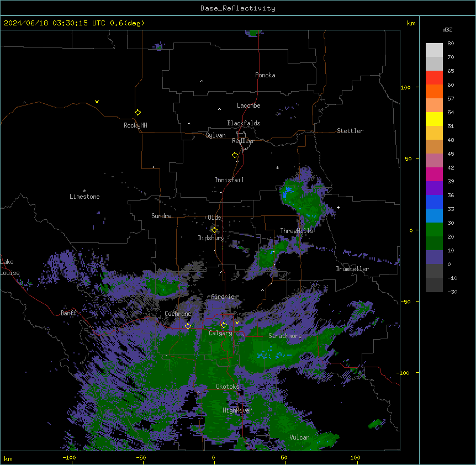Select the Lacombe label
Screen dimensions: 476x465
point(248,105)
